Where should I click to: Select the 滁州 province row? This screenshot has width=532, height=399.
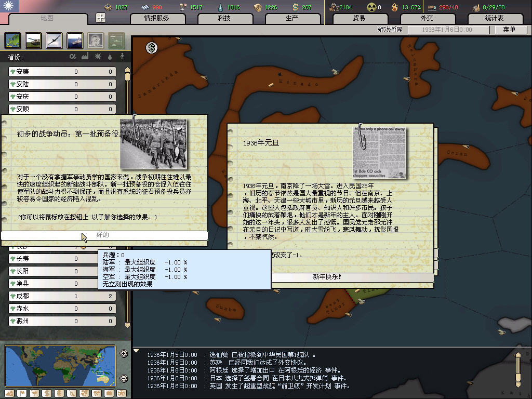62,321
